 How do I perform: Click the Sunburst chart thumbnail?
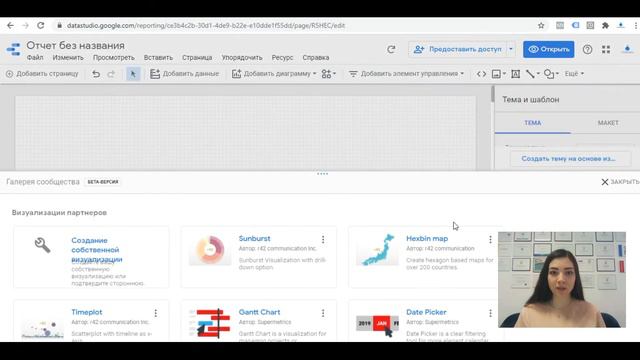tap(210, 249)
